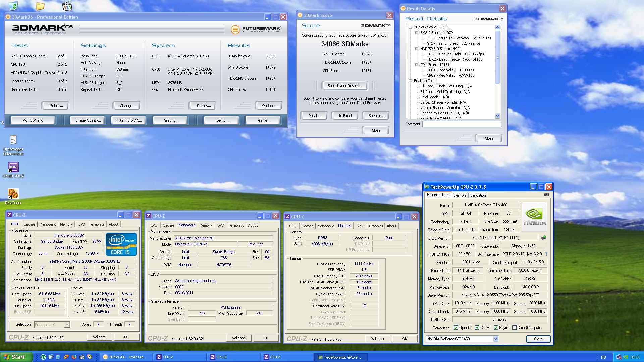Click To Excel button
The width and height of the screenshot is (644, 362).
click(x=345, y=116)
